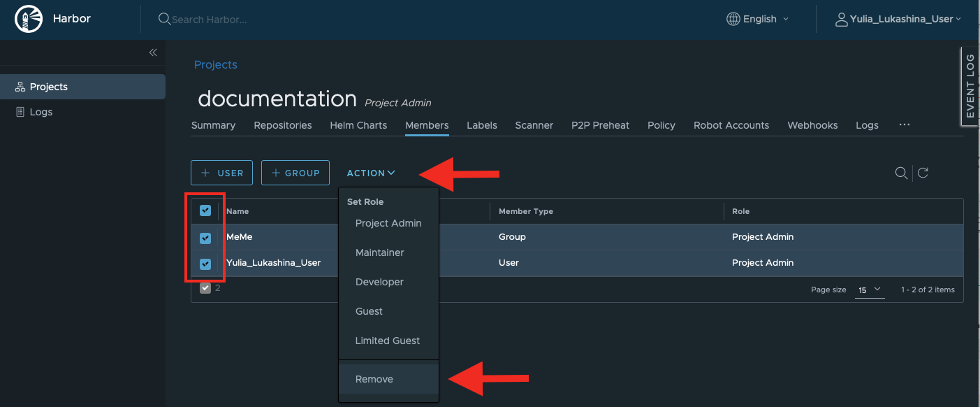
Task: Click the Role column header
Action: 741,211
